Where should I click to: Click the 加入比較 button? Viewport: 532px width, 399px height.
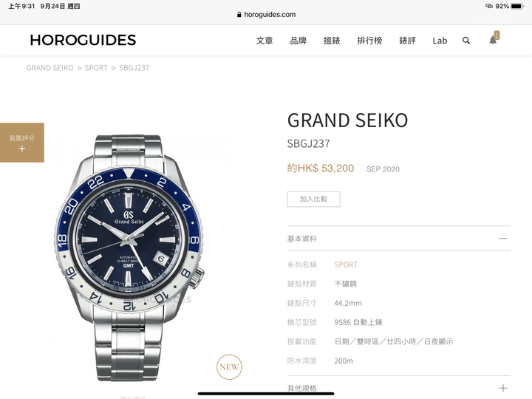click(314, 199)
